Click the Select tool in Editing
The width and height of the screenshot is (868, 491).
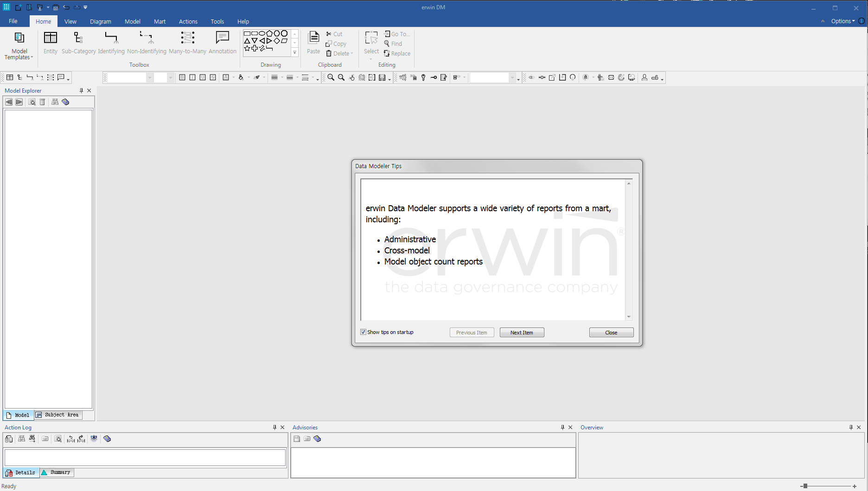pyautogui.click(x=371, y=44)
